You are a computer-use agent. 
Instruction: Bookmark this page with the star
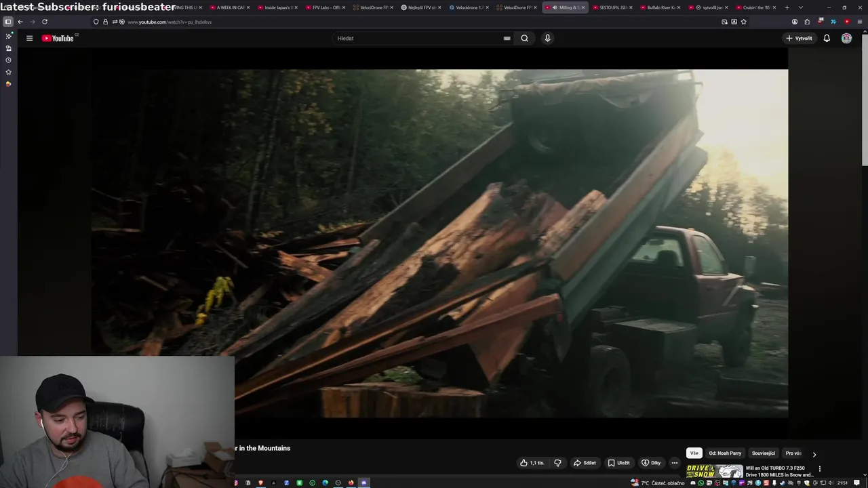point(743,22)
